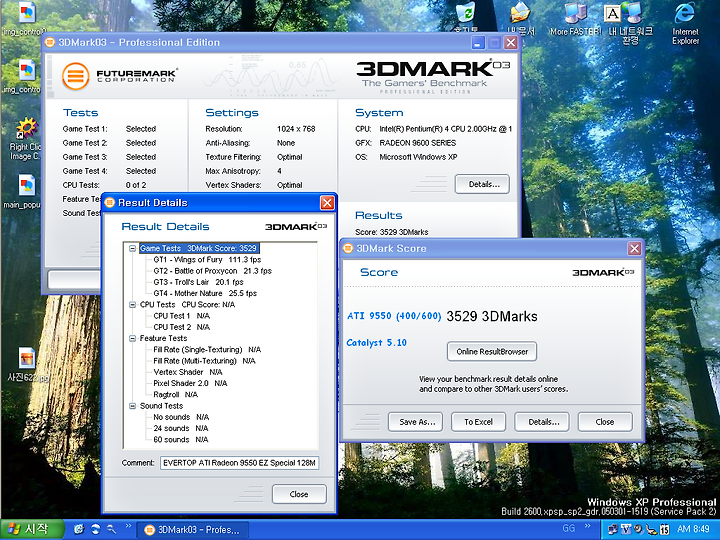Select Game Tests 3DMark Score header row
The height and width of the screenshot is (540, 720).
198,248
